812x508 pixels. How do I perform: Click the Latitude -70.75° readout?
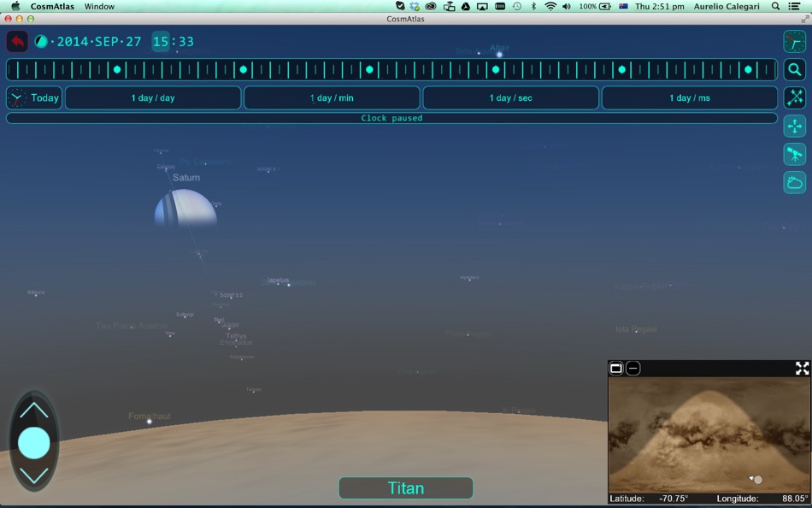pyautogui.click(x=649, y=499)
